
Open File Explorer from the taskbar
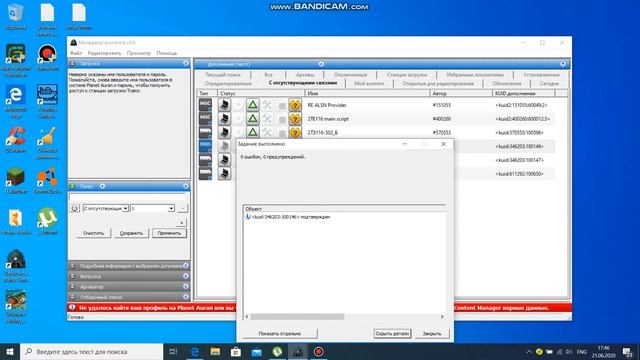pyautogui.click(x=216, y=351)
